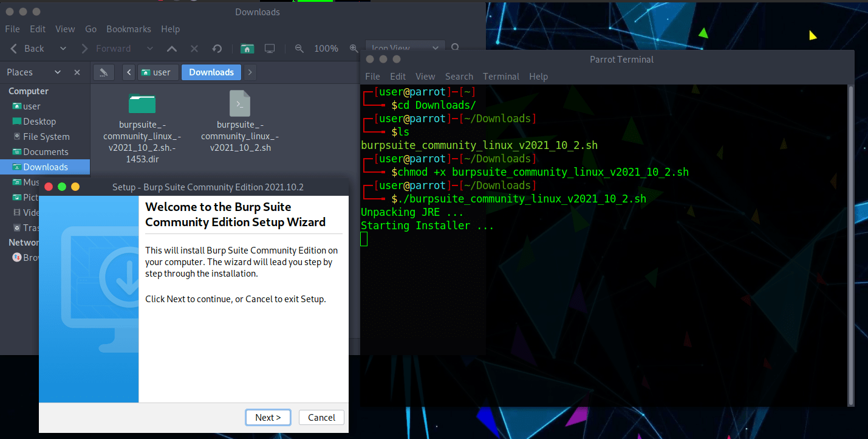Select the burpsuite installer script icon
This screenshot has height=439, width=868.
click(x=240, y=103)
